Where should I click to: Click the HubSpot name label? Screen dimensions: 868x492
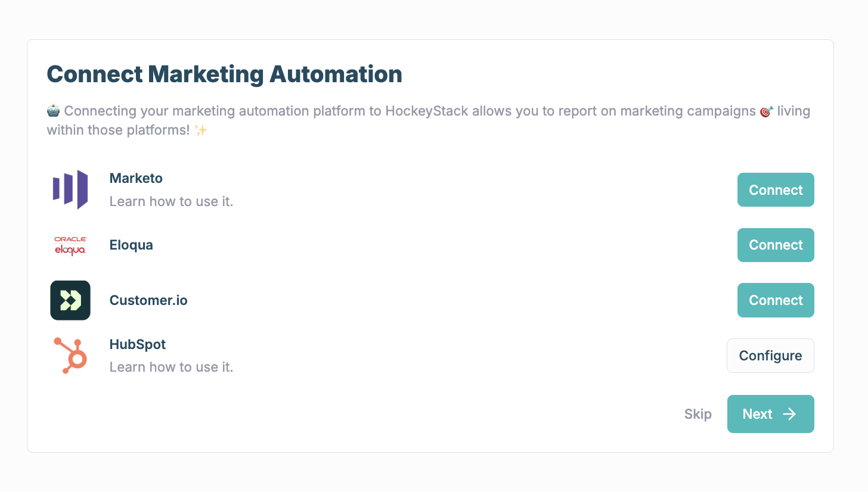(138, 344)
